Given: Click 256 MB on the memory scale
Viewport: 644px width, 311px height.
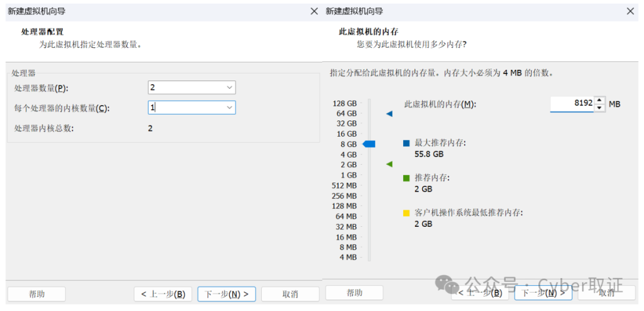Looking at the screenshot, I should click(x=344, y=195).
